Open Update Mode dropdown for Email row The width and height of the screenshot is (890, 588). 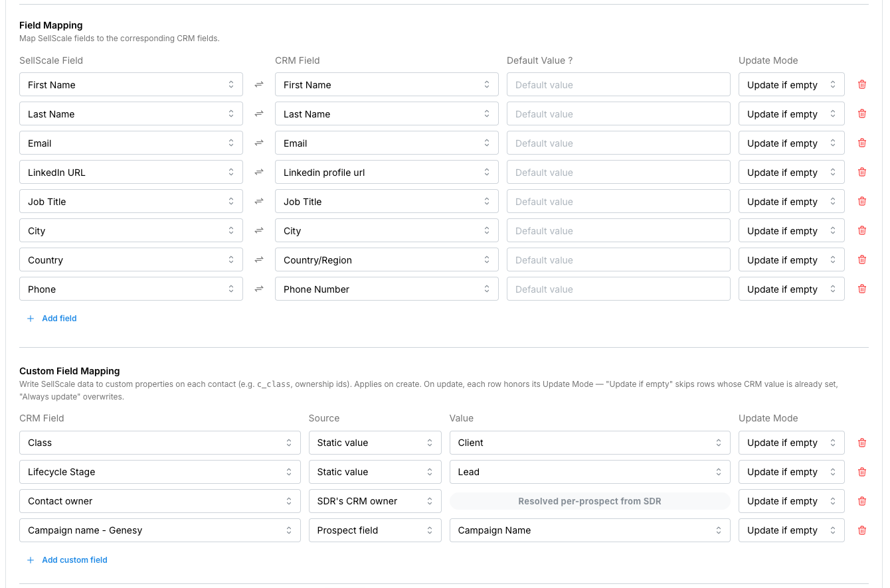pyautogui.click(x=792, y=143)
